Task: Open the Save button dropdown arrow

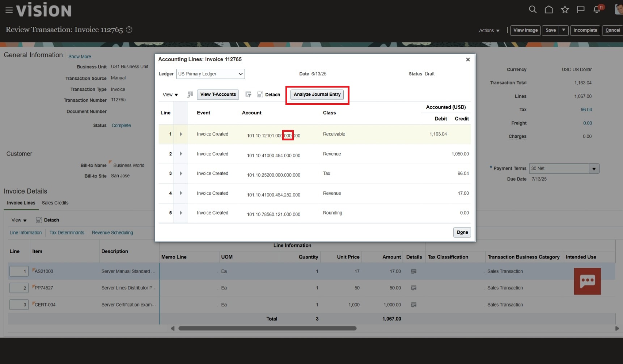Action: 564,30
